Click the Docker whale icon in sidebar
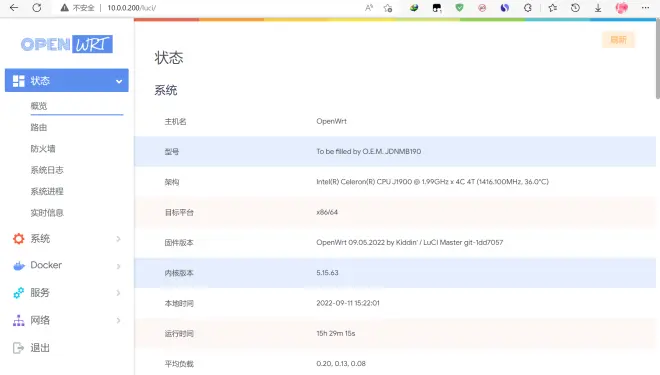Image resolution: width=660 pixels, height=375 pixels. pos(19,266)
